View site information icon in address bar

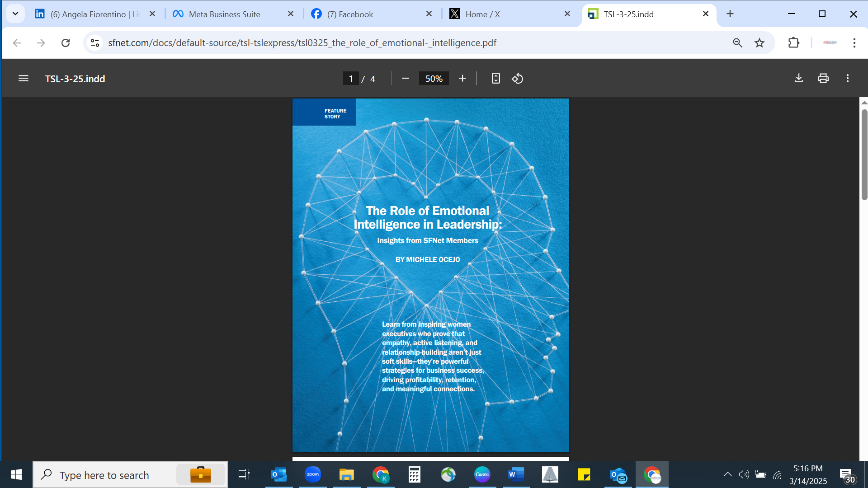click(x=95, y=43)
